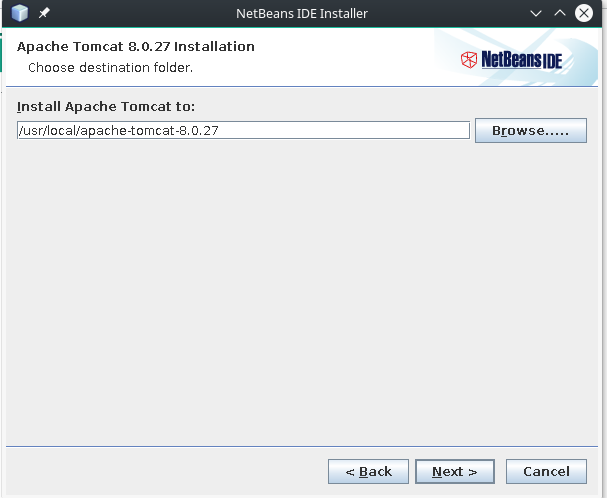Click the 'Apache Tomcat 8.0.27 Installation' heading
607x498 pixels.
(136, 46)
